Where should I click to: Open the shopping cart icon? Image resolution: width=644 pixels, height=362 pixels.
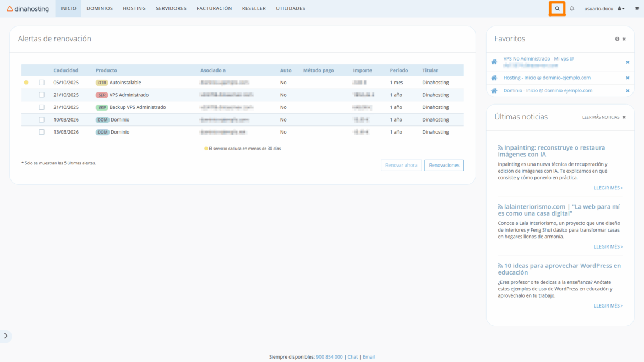tap(636, 8)
